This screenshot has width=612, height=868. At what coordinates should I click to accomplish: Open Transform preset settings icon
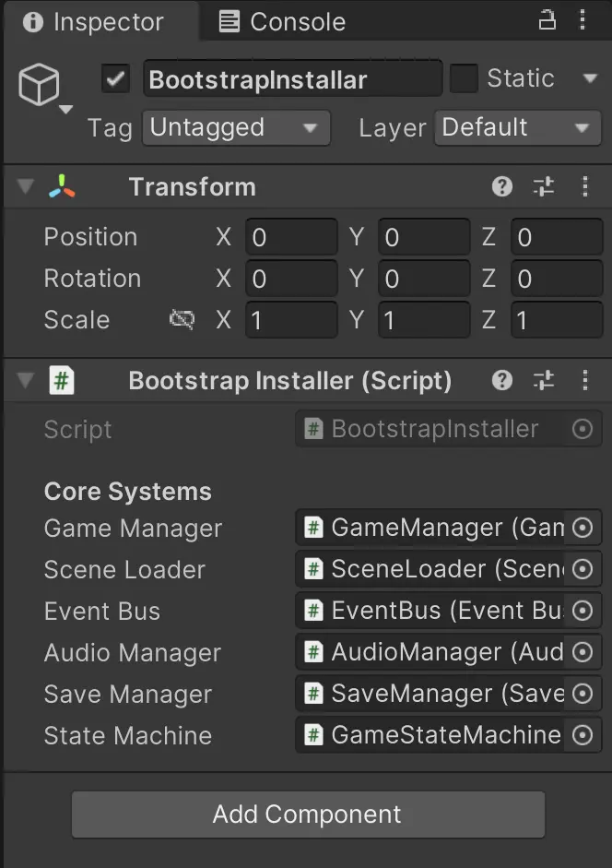pos(544,186)
